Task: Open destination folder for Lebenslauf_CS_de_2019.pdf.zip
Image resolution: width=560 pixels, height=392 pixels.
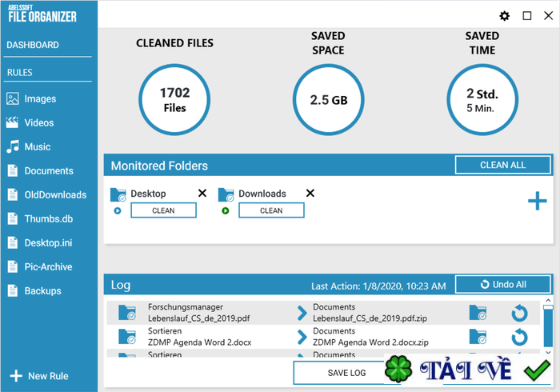Action: 478,314
